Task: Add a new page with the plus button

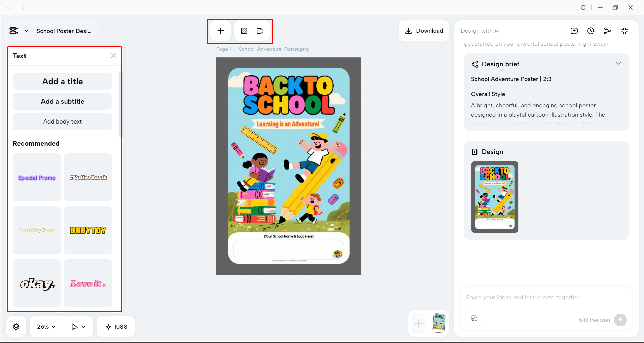Action: 418,323
